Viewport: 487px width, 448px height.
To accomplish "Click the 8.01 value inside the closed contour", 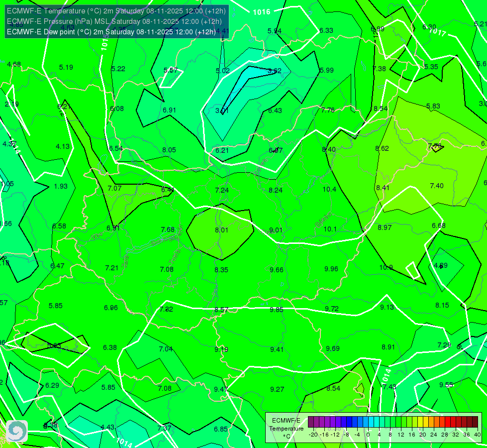I will point(221,230).
